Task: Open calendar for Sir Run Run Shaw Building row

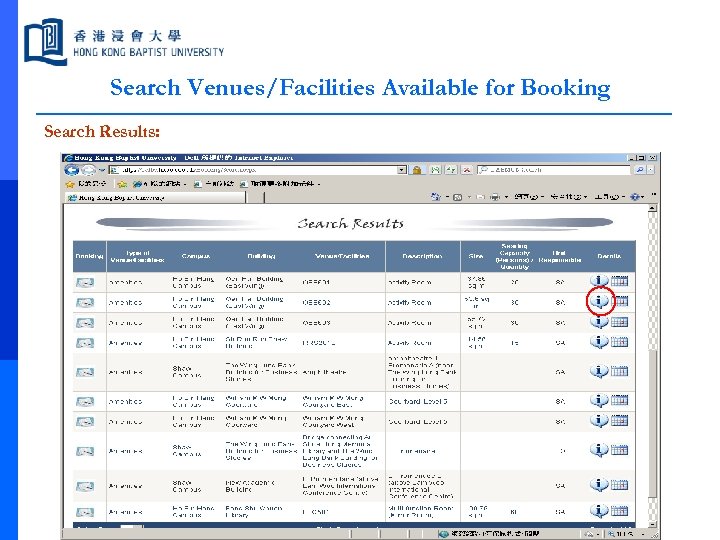Action: point(619,342)
